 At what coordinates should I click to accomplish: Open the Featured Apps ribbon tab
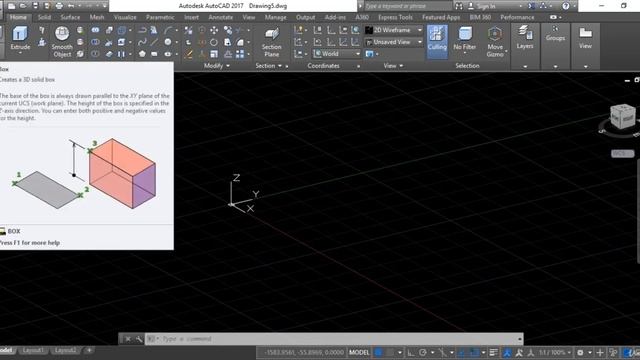click(x=441, y=17)
